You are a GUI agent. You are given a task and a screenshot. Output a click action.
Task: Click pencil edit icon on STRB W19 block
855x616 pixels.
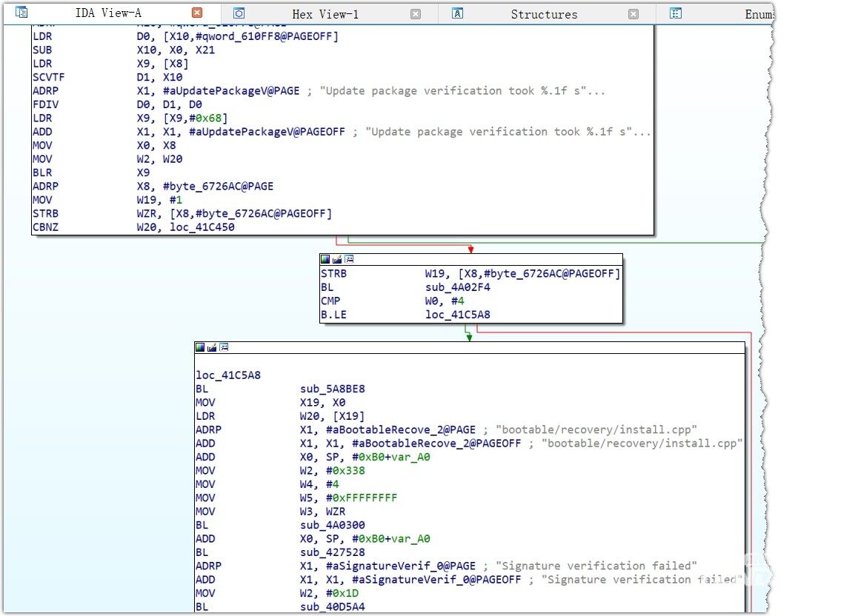pos(337,259)
